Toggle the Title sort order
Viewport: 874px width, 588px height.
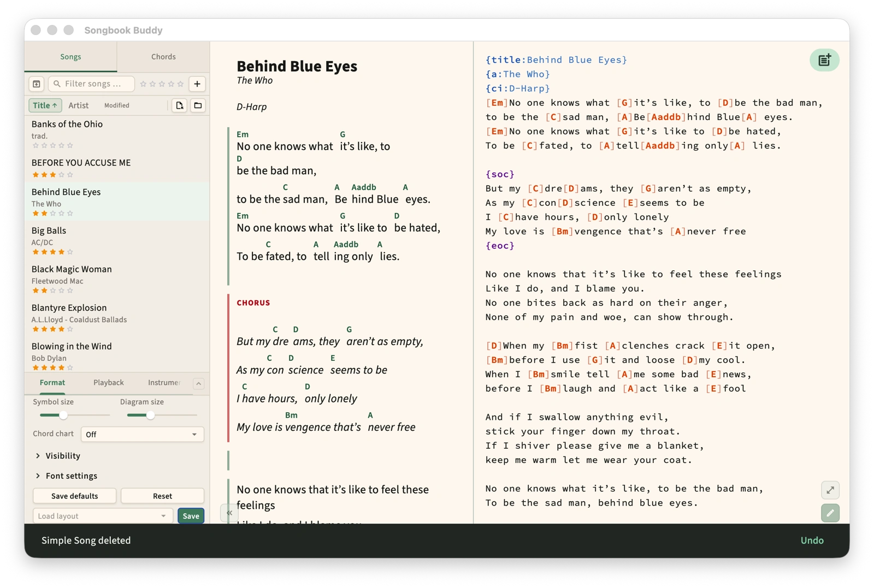click(45, 105)
